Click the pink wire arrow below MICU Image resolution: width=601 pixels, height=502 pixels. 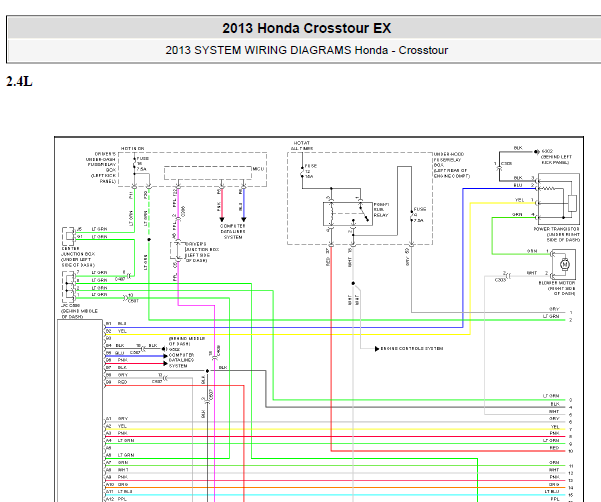point(222,220)
